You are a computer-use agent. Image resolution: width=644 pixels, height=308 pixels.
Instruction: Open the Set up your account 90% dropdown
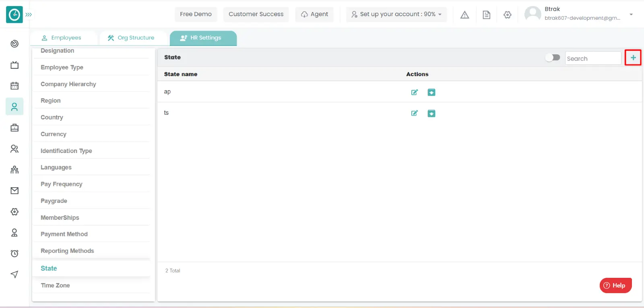click(396, 14)
